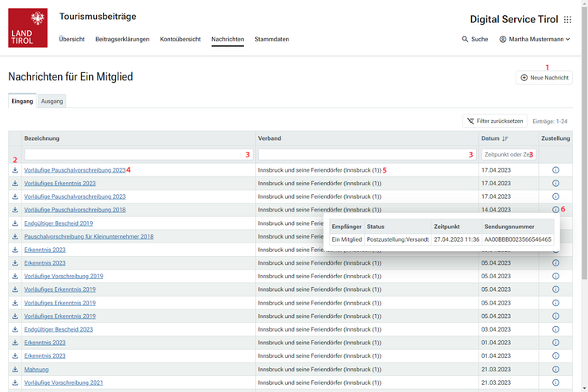Create a Neue Nachricht
The image size is (588, 392).
pos(544,77)
